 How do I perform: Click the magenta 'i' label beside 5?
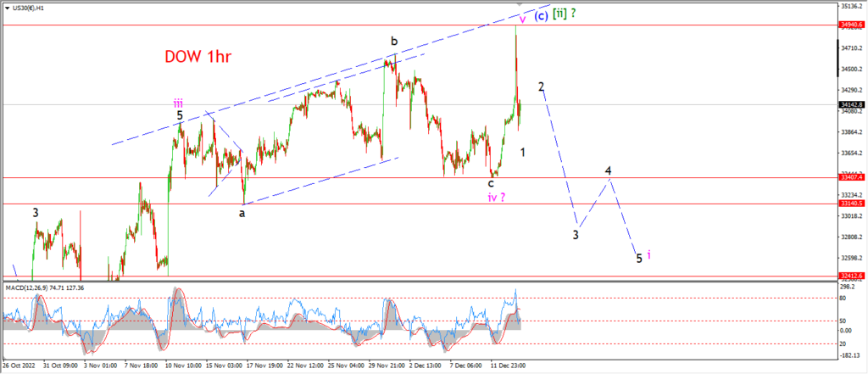coord(648,255)
